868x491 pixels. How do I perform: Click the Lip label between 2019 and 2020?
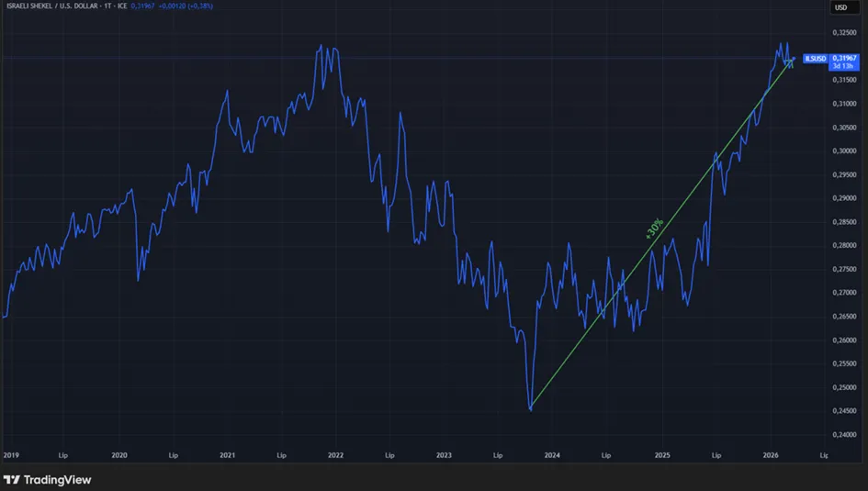pyautogui.click(x=63, y=455)
